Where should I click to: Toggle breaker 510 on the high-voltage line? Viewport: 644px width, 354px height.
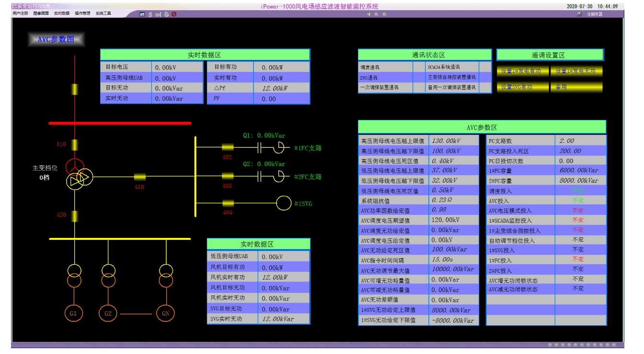coord(74,144)
